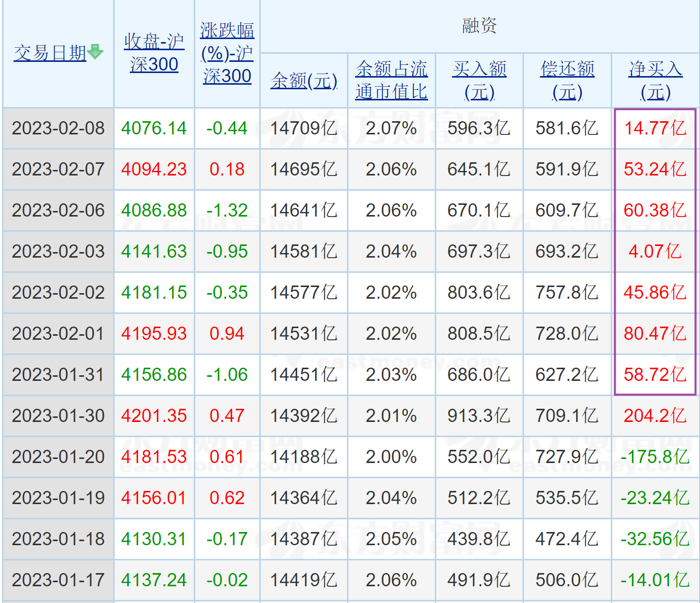Click the repayment amount 506.0亿

(x=568, y=580)
